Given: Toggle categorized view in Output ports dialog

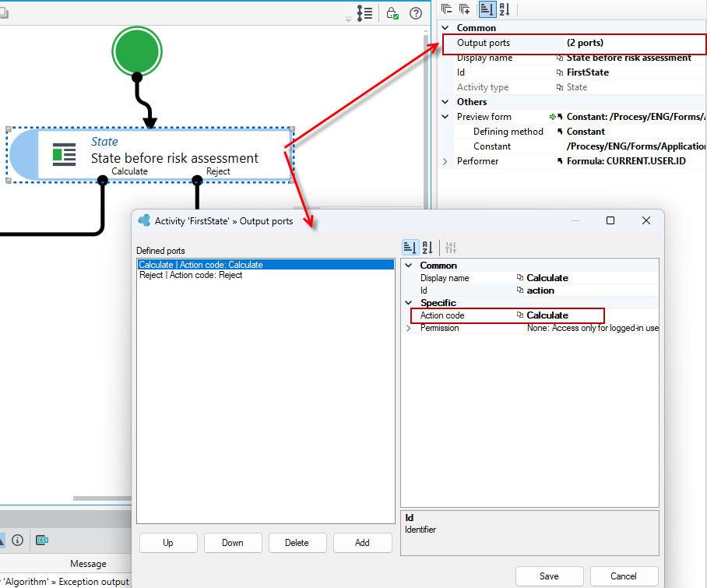Looking at the screenshot, I should [x=410, y=248].
